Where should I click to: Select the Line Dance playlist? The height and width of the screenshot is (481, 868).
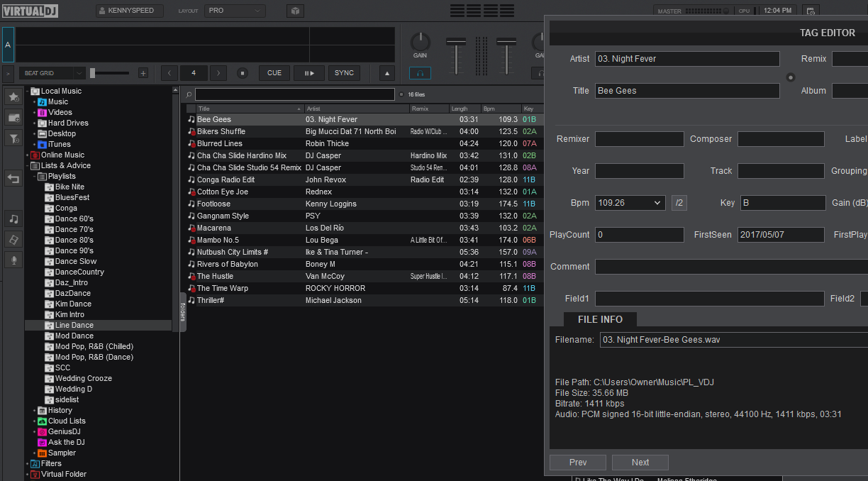point(98,326)
